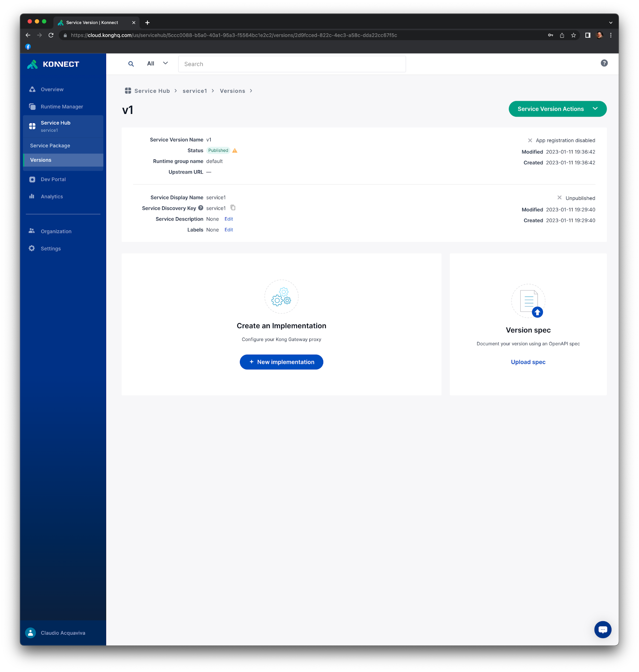Click the share page icon
Viewport: 639px width, 672px height.
[562, 35]
